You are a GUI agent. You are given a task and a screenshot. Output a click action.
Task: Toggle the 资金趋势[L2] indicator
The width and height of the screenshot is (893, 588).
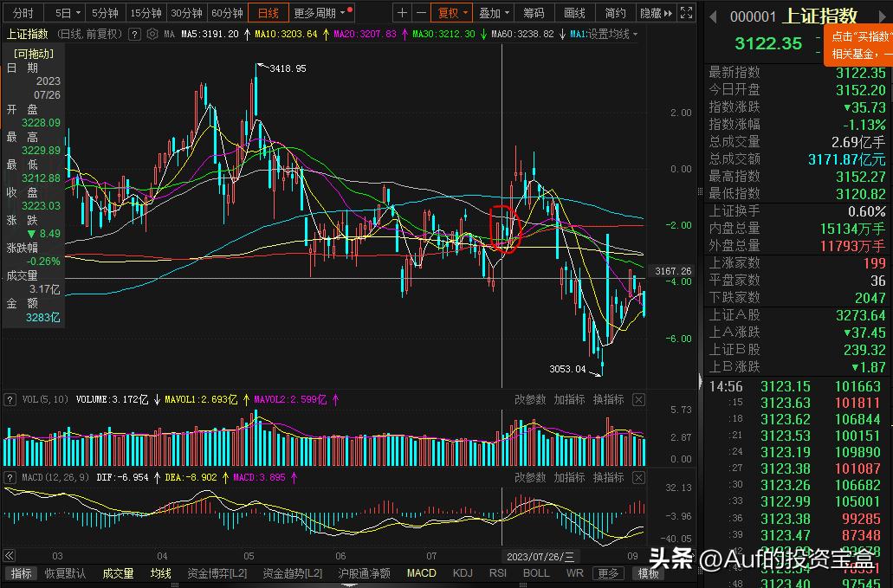[x=293, y=573]
